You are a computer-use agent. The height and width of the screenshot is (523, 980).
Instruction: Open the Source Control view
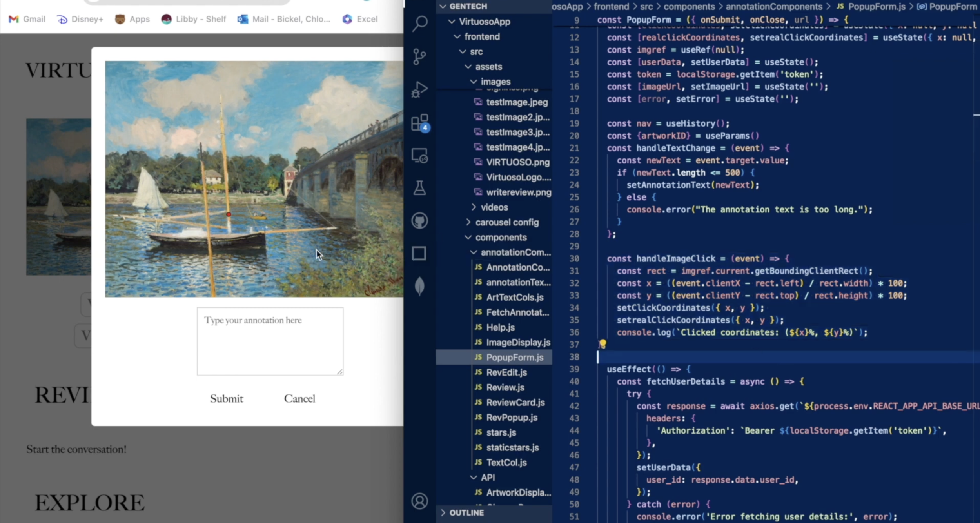pos(419,56)
